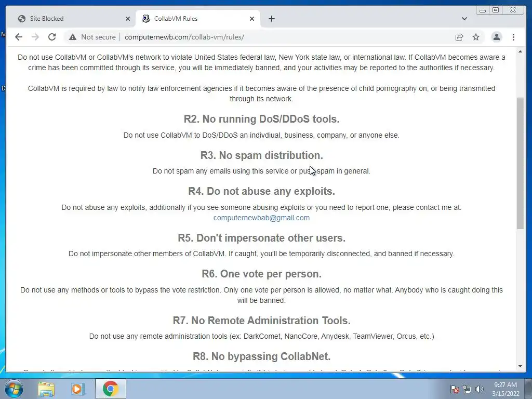Click the Not secure warning icon
The width and height of the screenshot is (532, 399).
[73, 37]
